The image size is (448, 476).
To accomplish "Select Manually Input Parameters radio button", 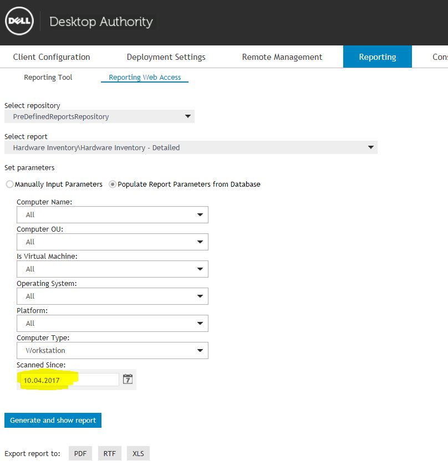I will pyautogui.click(x=10, y=185).
